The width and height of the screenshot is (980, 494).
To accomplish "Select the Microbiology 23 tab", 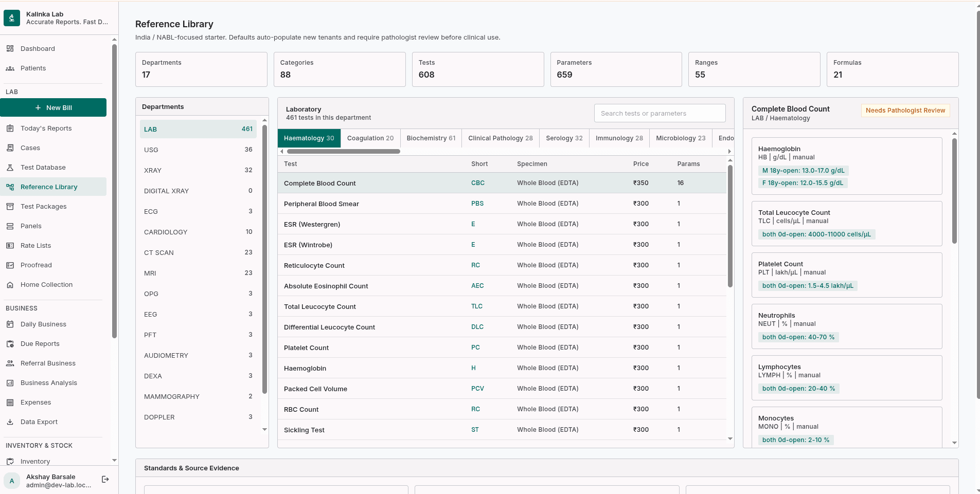I will point(681,138).
